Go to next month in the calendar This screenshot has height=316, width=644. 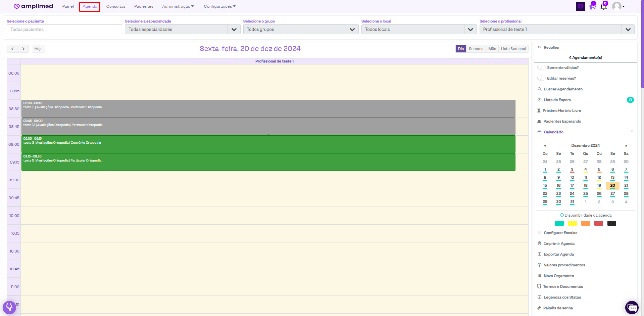(626, 146)
